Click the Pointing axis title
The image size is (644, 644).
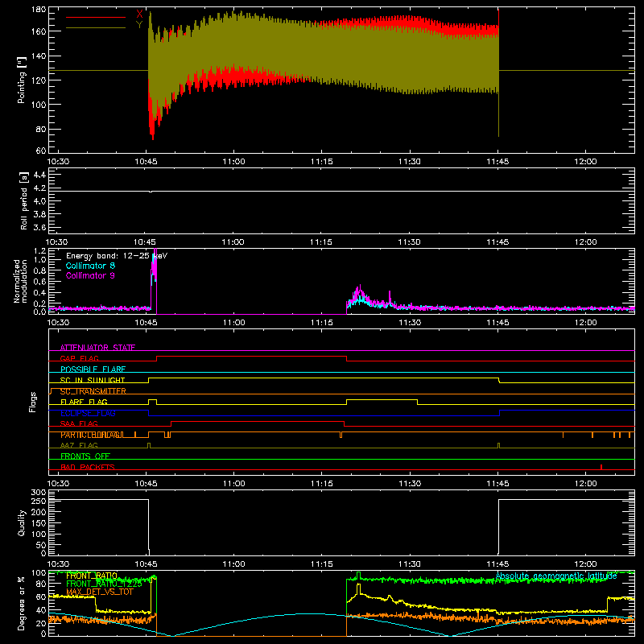pos(22,80)
